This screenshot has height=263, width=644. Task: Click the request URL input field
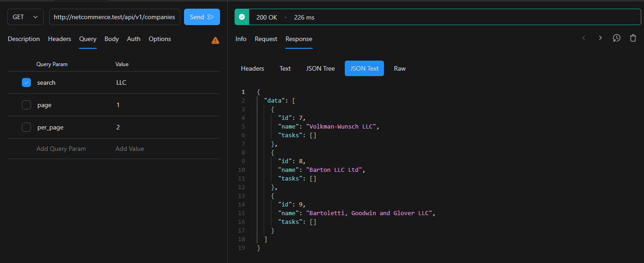click(x=114, y=16)
